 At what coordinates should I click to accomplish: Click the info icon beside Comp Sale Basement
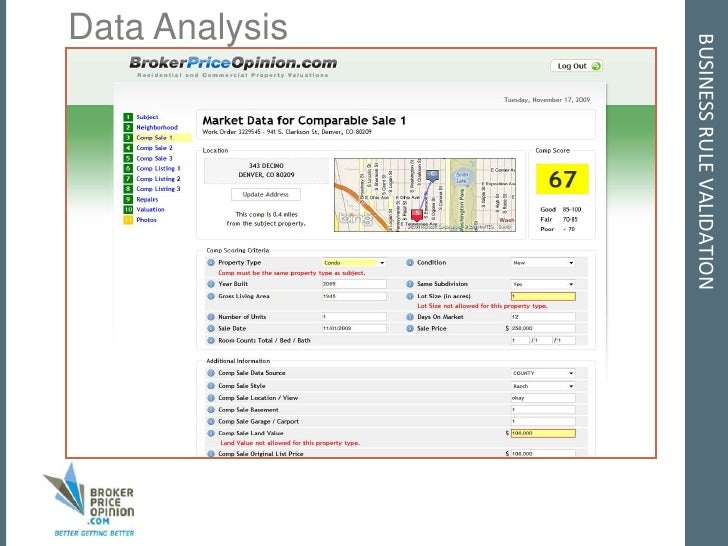click(x=211, y=410)
